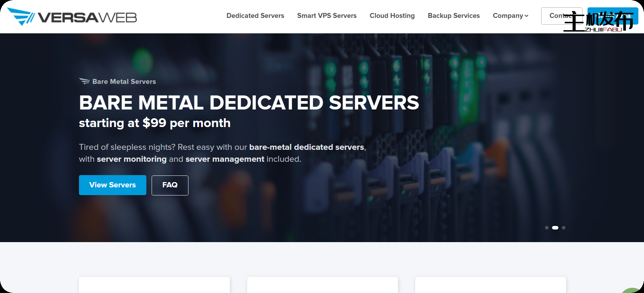Go to the first carousel slide dot
Screen dimensions: 644x293
546,228
